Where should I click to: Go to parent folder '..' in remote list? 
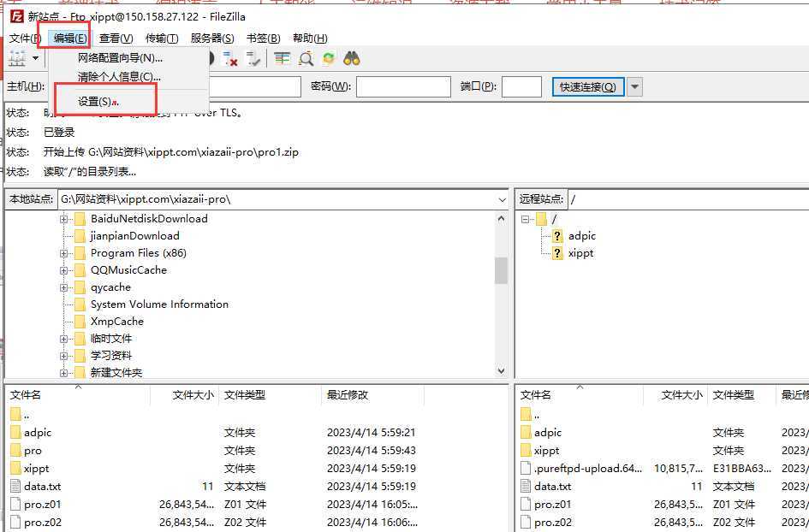tap(531, 415)
